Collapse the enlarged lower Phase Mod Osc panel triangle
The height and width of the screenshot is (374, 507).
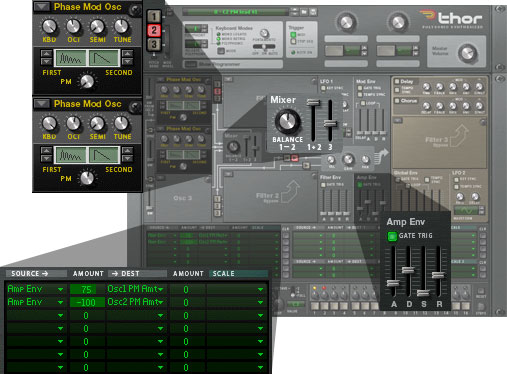point(42,103)
